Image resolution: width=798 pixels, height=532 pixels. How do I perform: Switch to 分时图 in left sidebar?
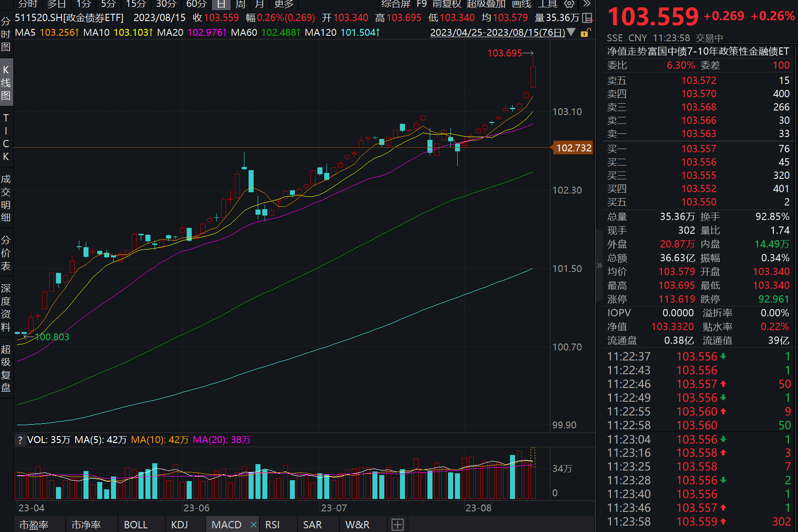click(x=6, y=34)
